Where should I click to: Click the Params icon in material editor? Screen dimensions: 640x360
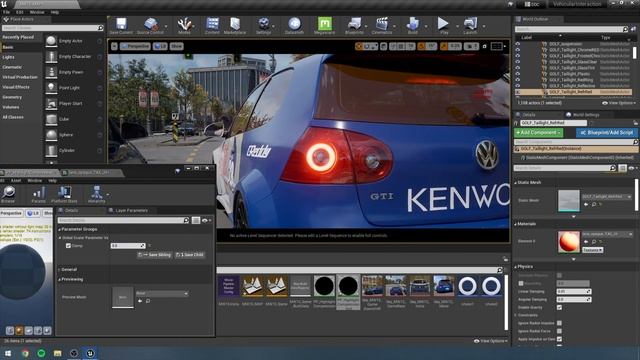(39, 194)
